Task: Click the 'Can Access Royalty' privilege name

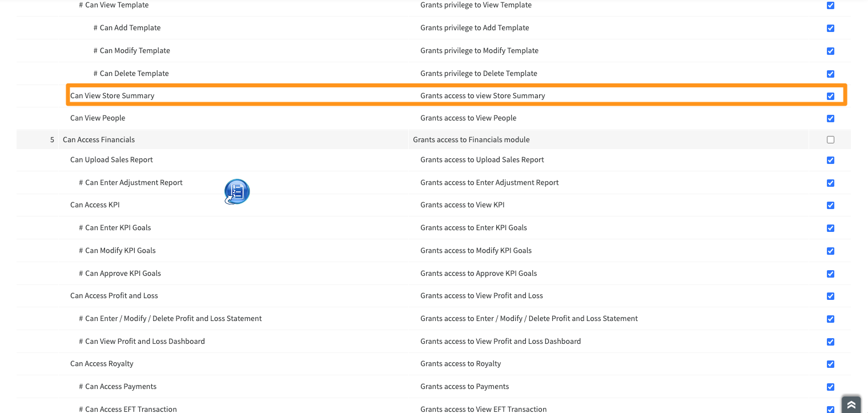Action: 102,363
